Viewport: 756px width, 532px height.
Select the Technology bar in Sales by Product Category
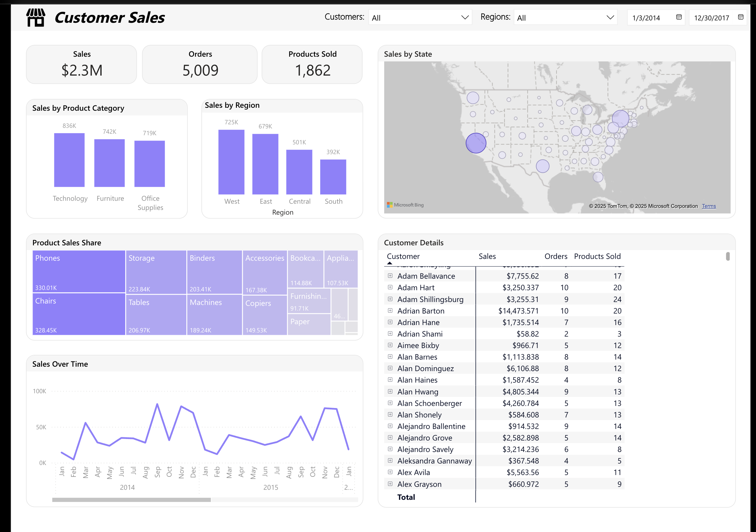tap(69, 160)
